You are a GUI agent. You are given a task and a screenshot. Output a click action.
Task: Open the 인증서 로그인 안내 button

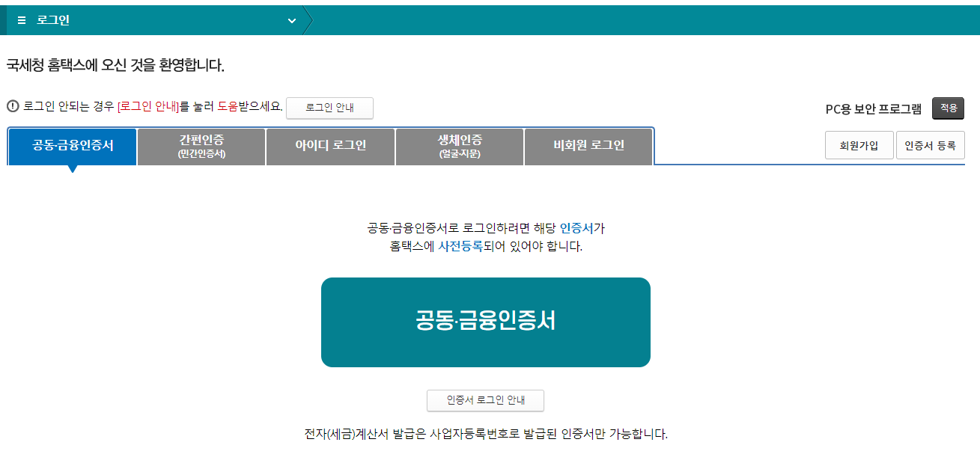pyautogui.click(x=485, y=400)
